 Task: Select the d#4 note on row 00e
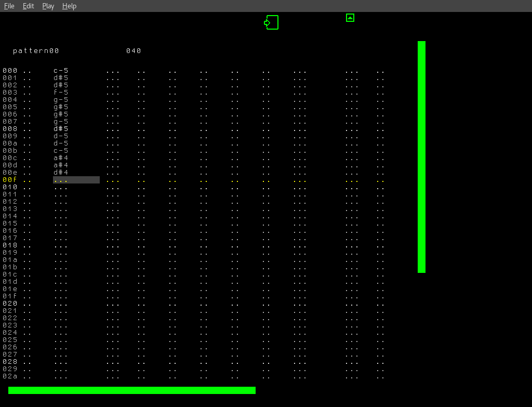60,172
